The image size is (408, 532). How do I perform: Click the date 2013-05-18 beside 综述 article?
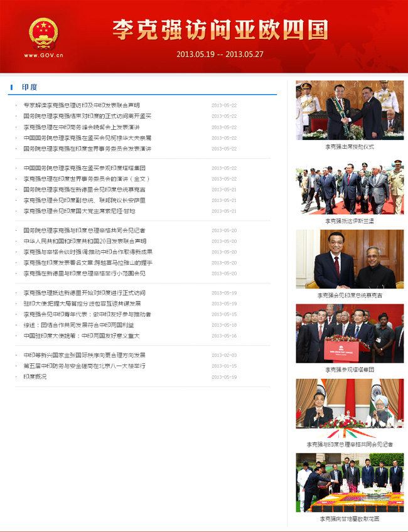[224, 325]
